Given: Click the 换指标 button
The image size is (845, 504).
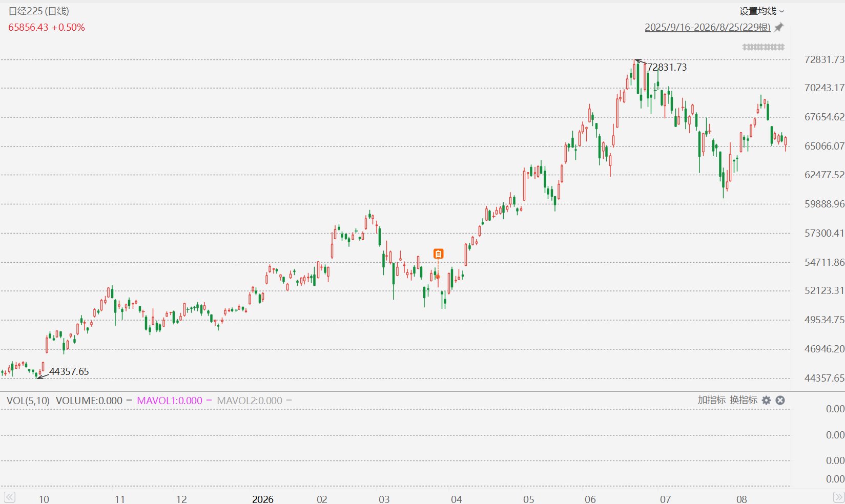Looking at the screenshot, I should pos(743,400).
